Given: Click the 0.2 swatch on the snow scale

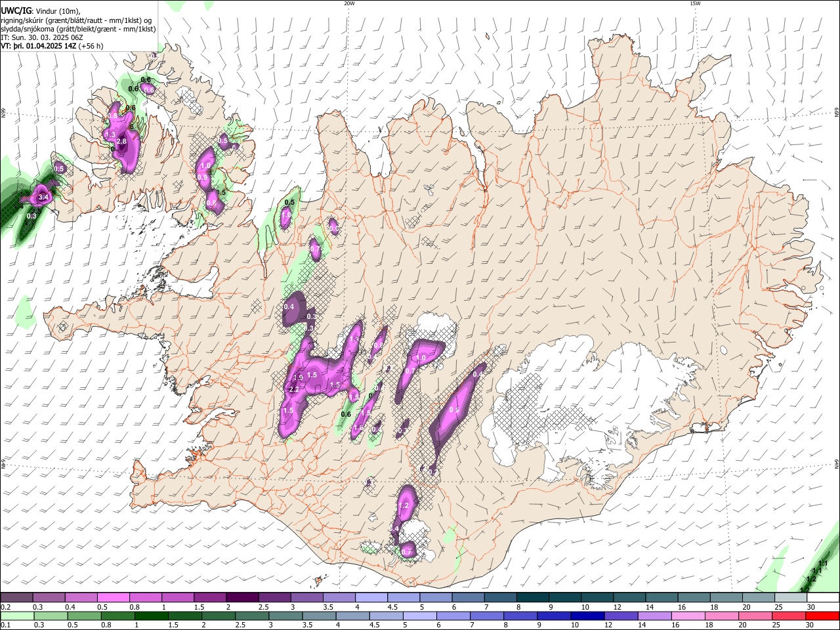Looking at the screenshot, I should pos(16,597).
